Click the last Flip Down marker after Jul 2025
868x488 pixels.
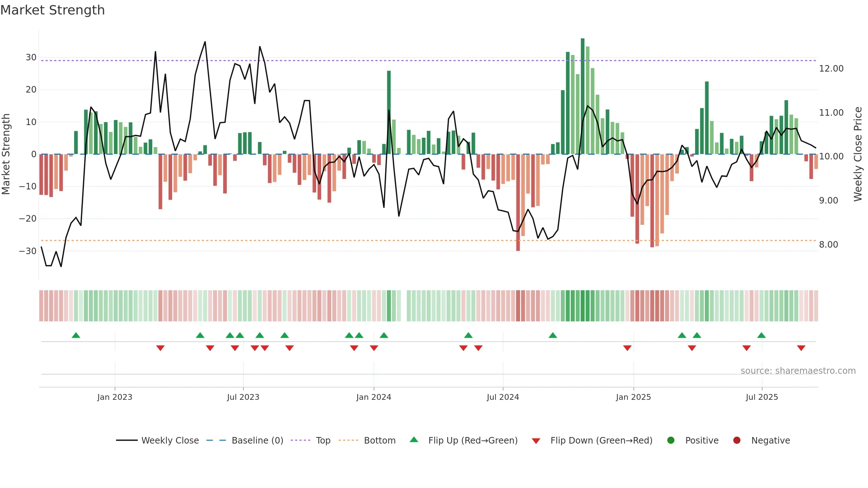[x=801, y=348]
